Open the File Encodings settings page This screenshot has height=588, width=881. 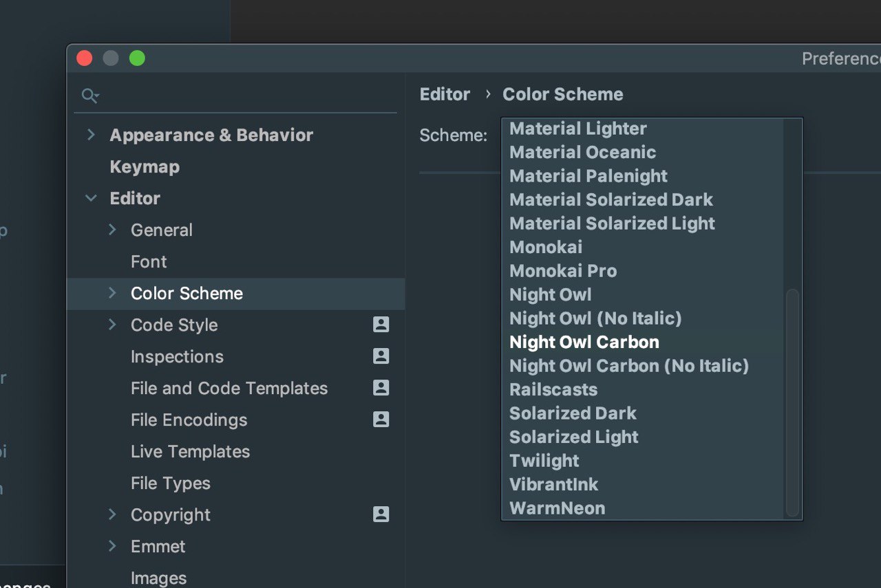tap(189, 420)
